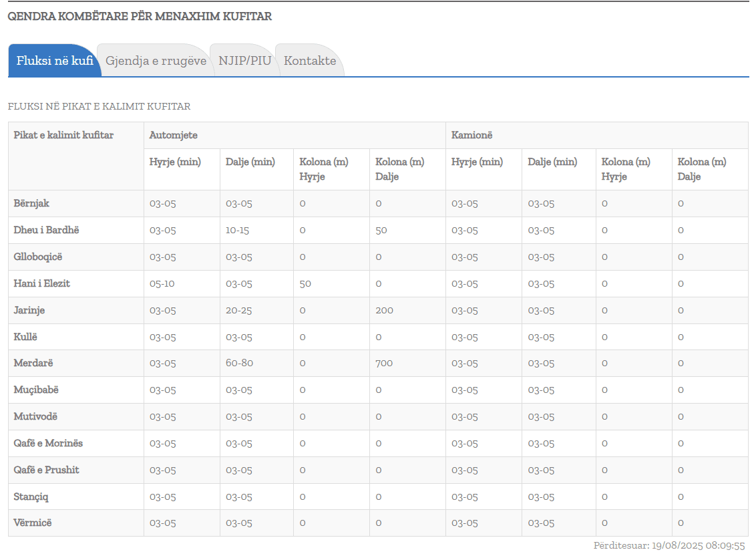The image size is (756, 556).
Task: Click the Vërmicë row label
Action: [33, 523]
